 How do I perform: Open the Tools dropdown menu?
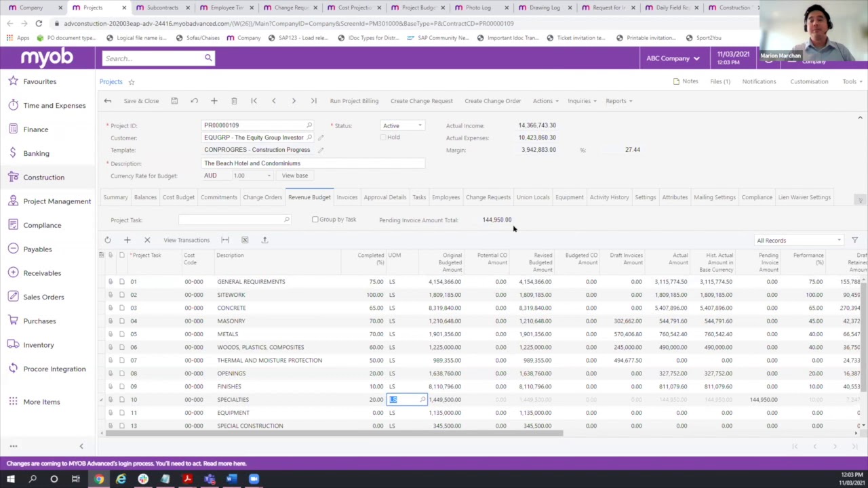[x=852, y=81]
